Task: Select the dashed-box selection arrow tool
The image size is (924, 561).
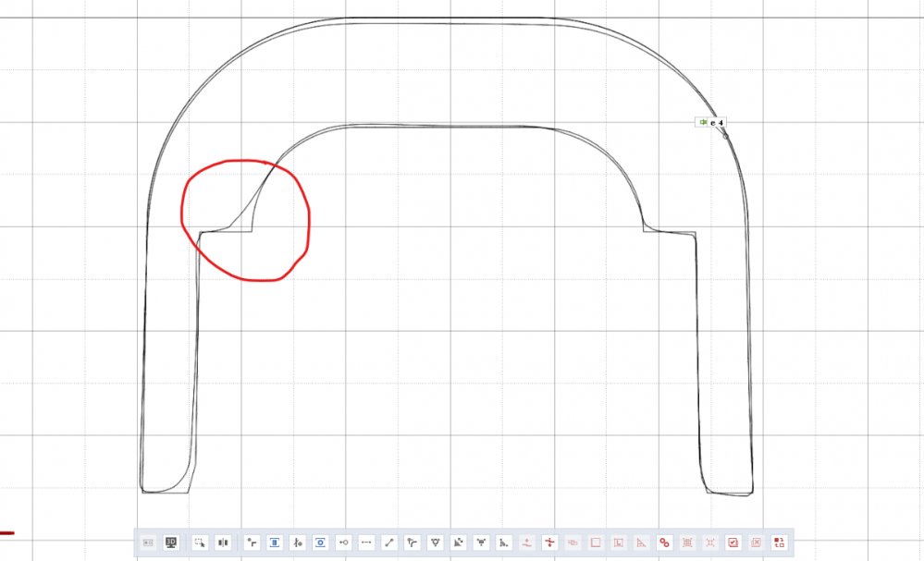Action: [199, 543]
